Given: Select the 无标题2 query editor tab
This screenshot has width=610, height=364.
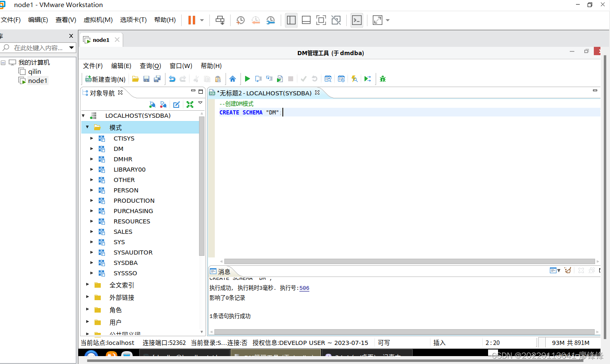Looking at the screenshot, I should (265, 93).
